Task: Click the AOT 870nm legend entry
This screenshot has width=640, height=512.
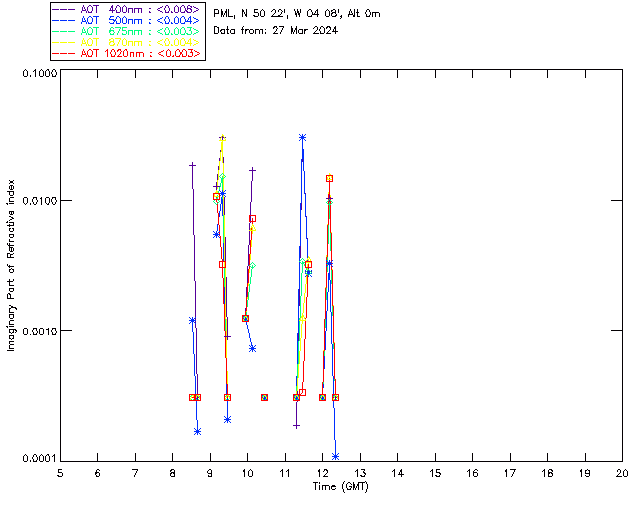Action: [x=128, y=42]
